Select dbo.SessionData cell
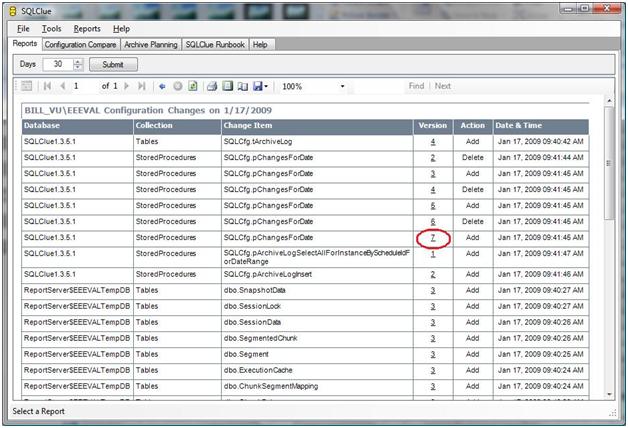Image resolution: width=628 pixels, height=428 pixels. [x=317, y=322]
